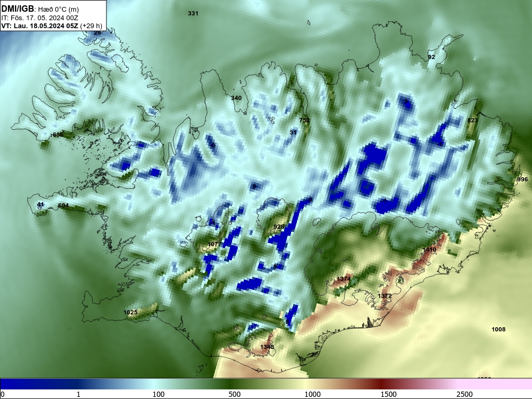
Task: Click the 1372 value near the southeast coast
Action: coord(385,295)
